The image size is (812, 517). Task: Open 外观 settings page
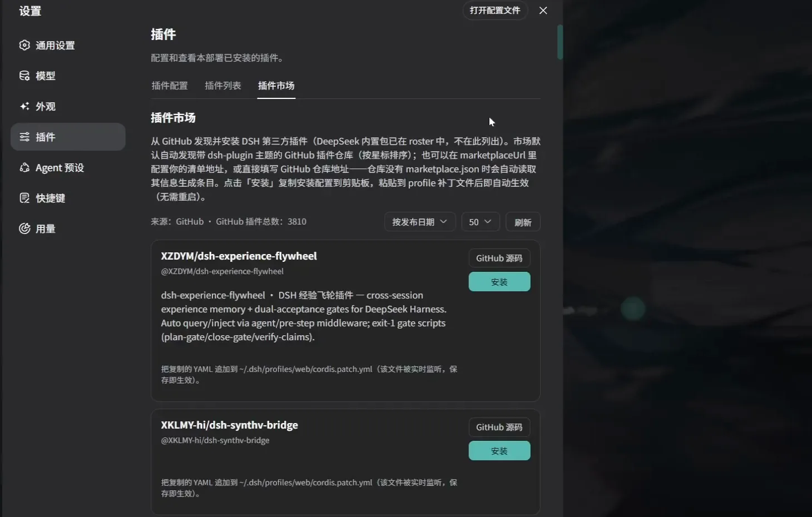pos(68,106)
